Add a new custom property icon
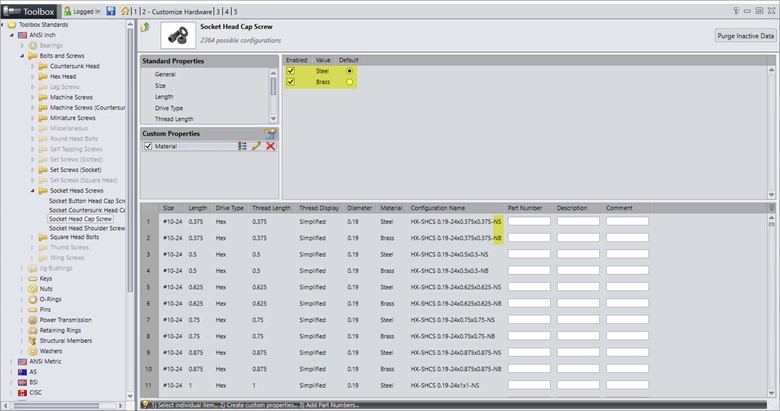 (269, 133)
